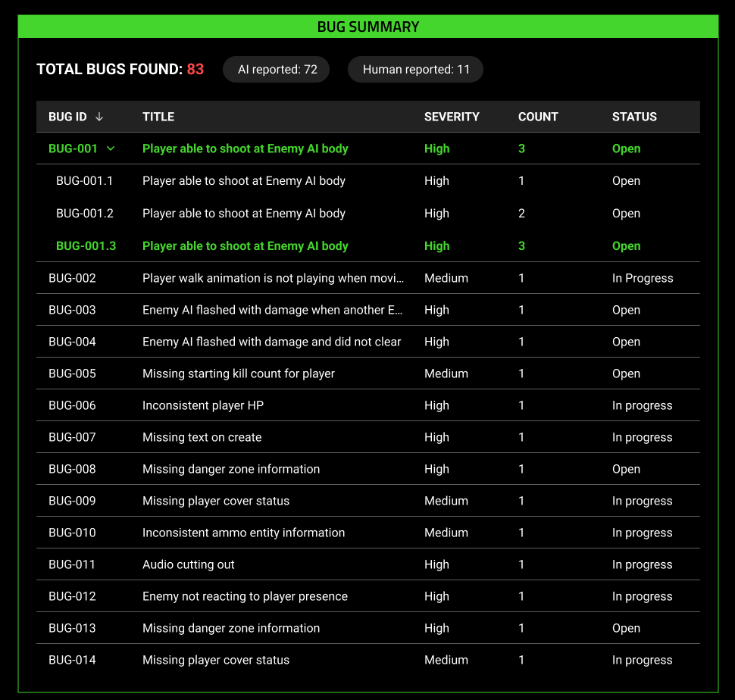Click title 'Missing starting kill count for player'
The image size is (735, 700).
pos(239,374)
